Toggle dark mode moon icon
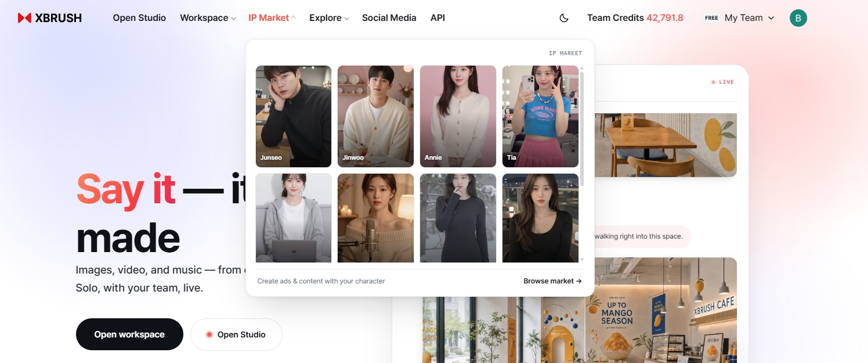 564,18
